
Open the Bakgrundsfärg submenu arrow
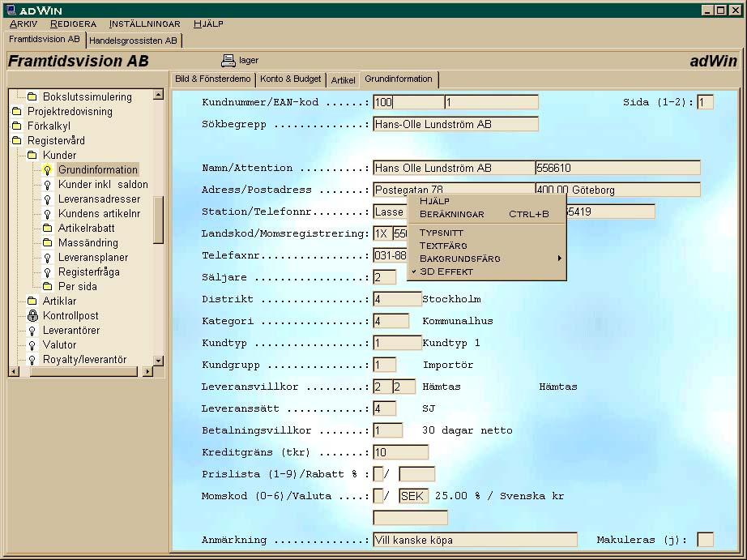coord(559,259)
